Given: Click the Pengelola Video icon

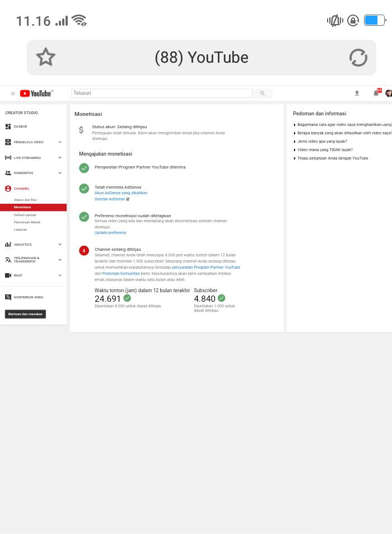Looking at the screenshot, I should (8, 142).
